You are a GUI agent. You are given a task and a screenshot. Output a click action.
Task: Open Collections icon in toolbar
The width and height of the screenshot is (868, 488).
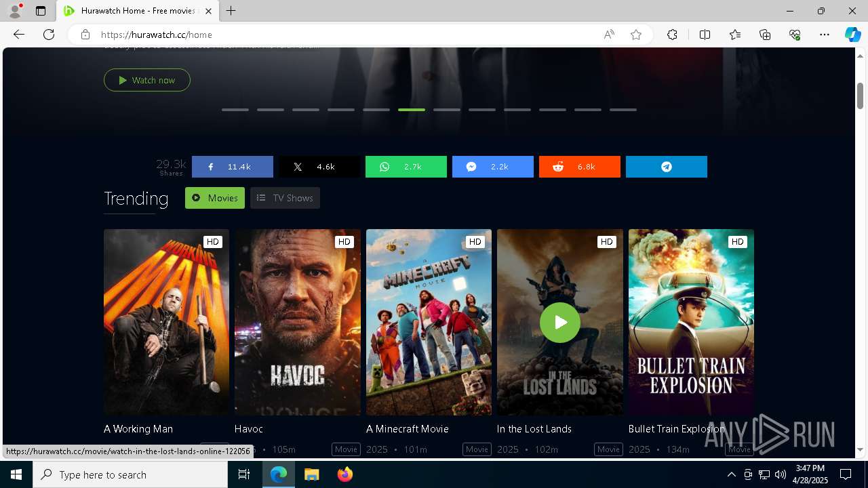765,35
